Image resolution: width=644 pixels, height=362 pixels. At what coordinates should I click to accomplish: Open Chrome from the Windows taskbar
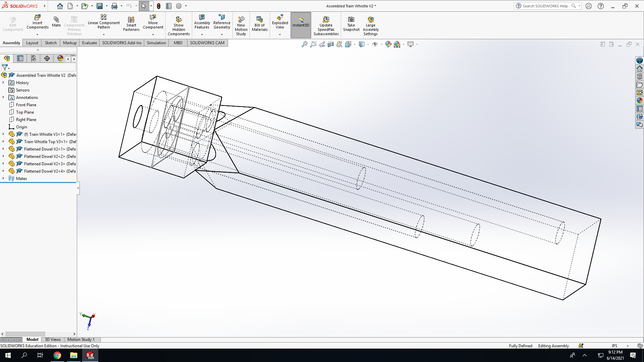coord(57,355)
